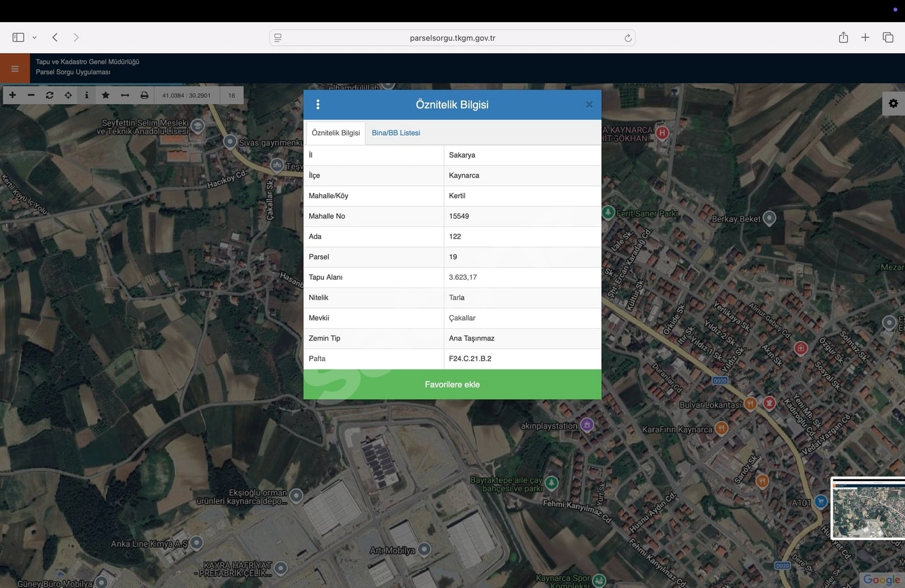The width and height of the screenshot is (905, 588).
Task: Close the Öznitelik Bilgisi dialog
Action: tap(589, 105)
